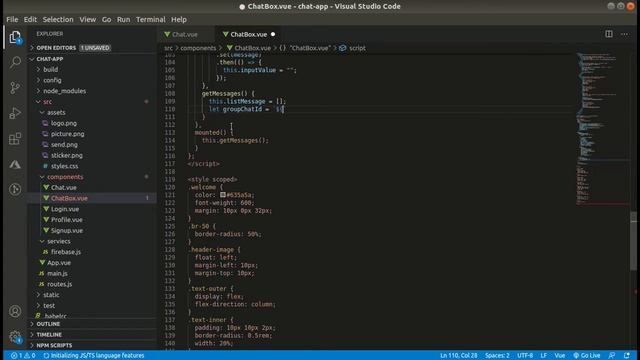Open the Edit menu
The width and height of the screenshot is (640, 360).
pos(30,20)
